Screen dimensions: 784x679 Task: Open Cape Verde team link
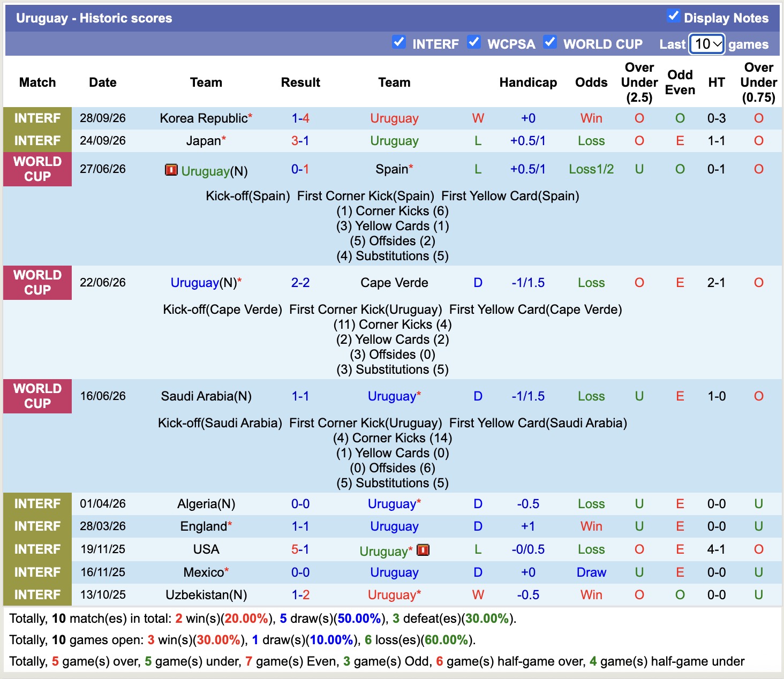coord(395,283)
